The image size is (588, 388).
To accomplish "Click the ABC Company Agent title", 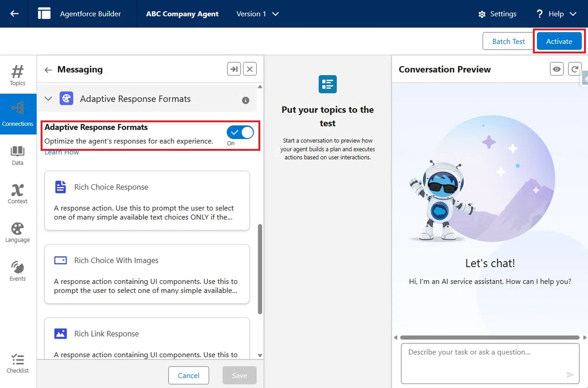I will point(182,14).
